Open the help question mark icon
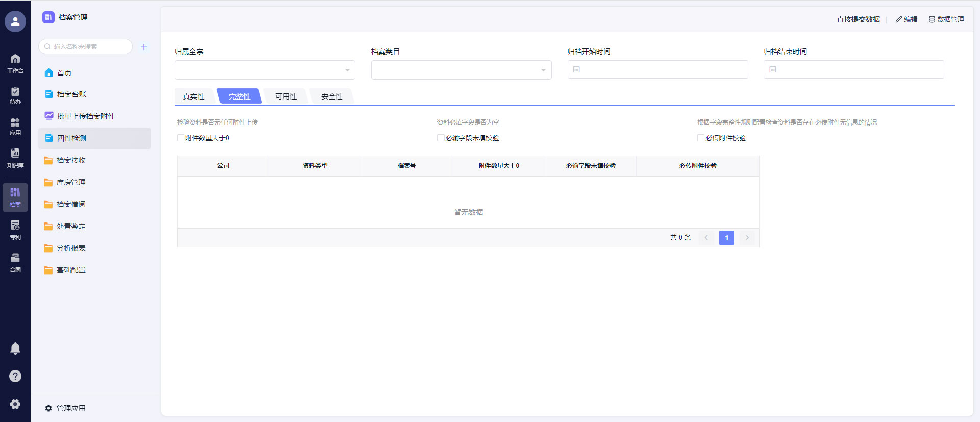980x422 pixels. click(x=15, y=376)
